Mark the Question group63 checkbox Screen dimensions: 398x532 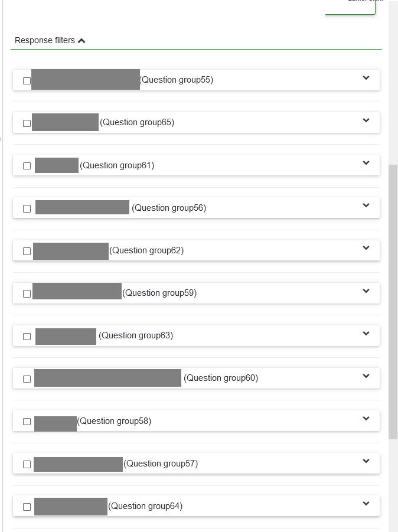pos(27,336)
